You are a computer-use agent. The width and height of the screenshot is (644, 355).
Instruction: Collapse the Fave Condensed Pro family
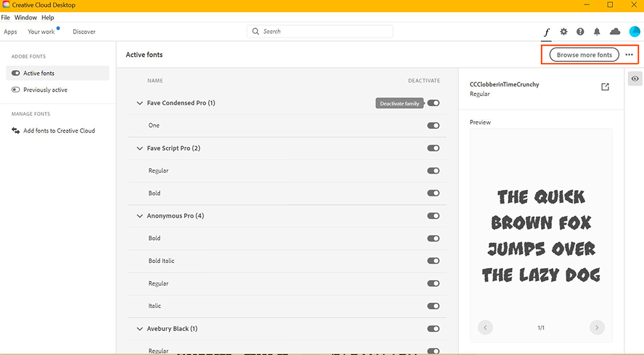click(x=140, y=103)
